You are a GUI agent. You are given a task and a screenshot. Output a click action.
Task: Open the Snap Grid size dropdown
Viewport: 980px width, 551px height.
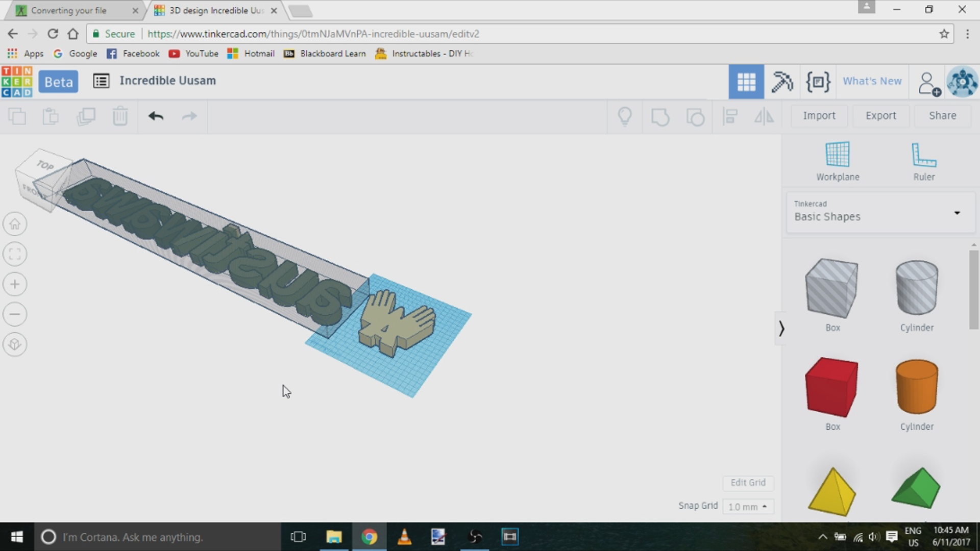pyautogui.click(x=748, y=507)
